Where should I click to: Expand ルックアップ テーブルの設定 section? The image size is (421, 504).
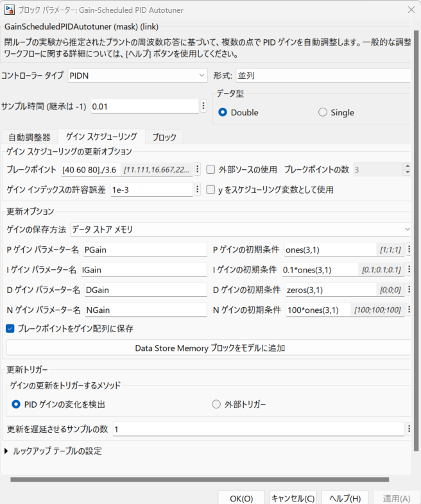6,451
